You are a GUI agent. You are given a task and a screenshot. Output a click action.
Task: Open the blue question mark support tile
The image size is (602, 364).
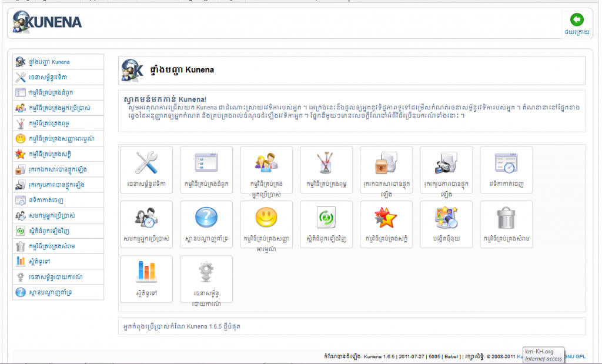point(206,224)
